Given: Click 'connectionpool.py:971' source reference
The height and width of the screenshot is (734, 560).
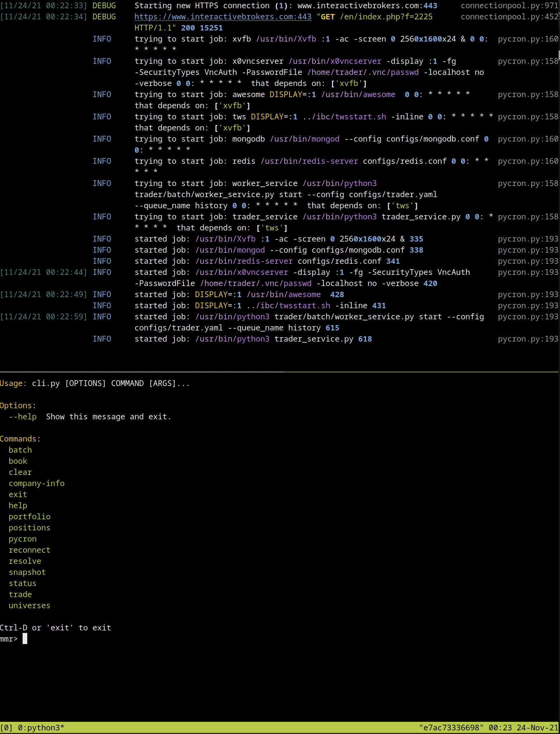Looking at the screenshot, I should (x=509, y=6).
